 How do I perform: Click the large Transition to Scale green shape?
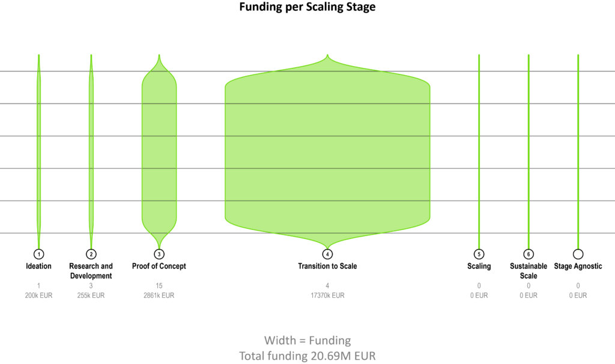coord(327,152)
